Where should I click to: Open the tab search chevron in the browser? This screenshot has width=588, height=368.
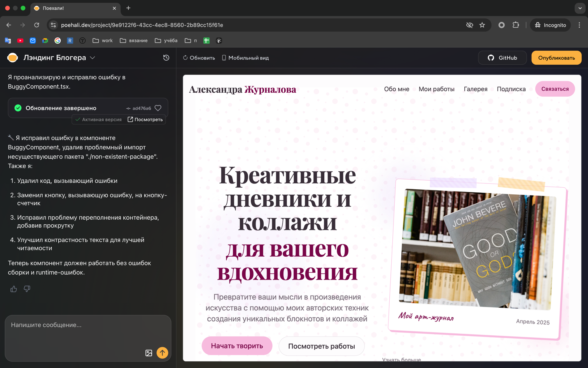pos(579,8)
